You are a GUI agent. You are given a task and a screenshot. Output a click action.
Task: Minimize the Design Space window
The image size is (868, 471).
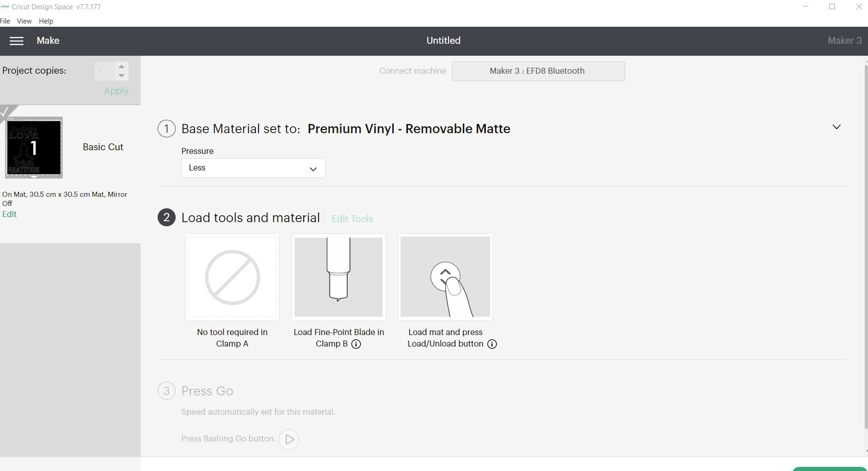(x=805, y=7)
